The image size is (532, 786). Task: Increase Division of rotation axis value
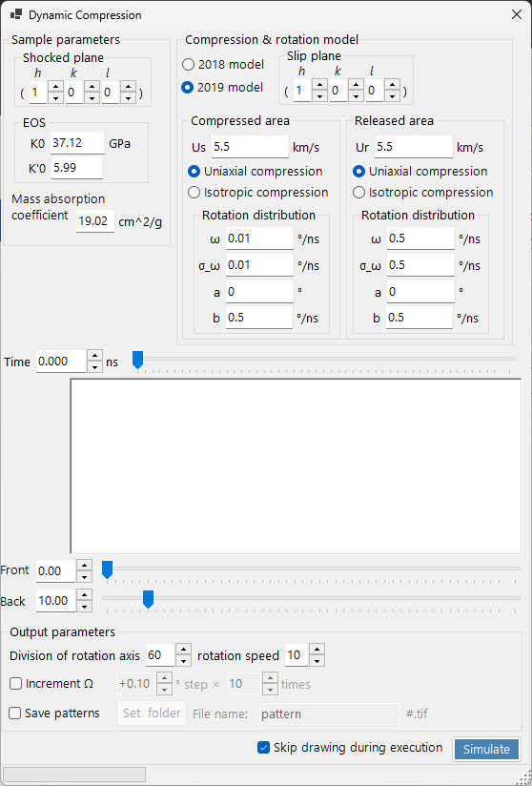tap(183, 650)
